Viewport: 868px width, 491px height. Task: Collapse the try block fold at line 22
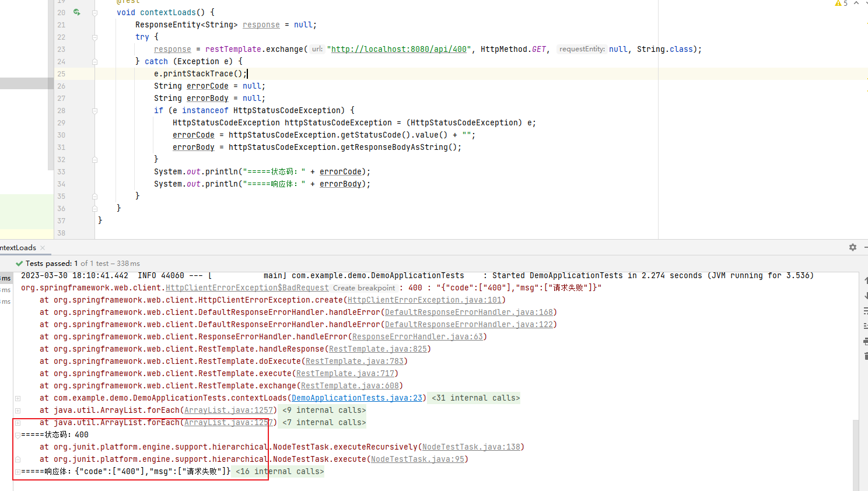click(94, 37)
